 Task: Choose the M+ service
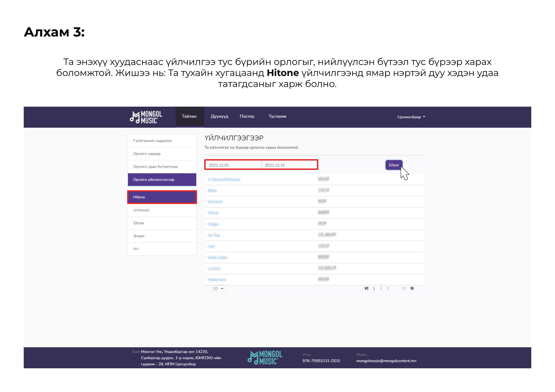[x=162, y=249]
